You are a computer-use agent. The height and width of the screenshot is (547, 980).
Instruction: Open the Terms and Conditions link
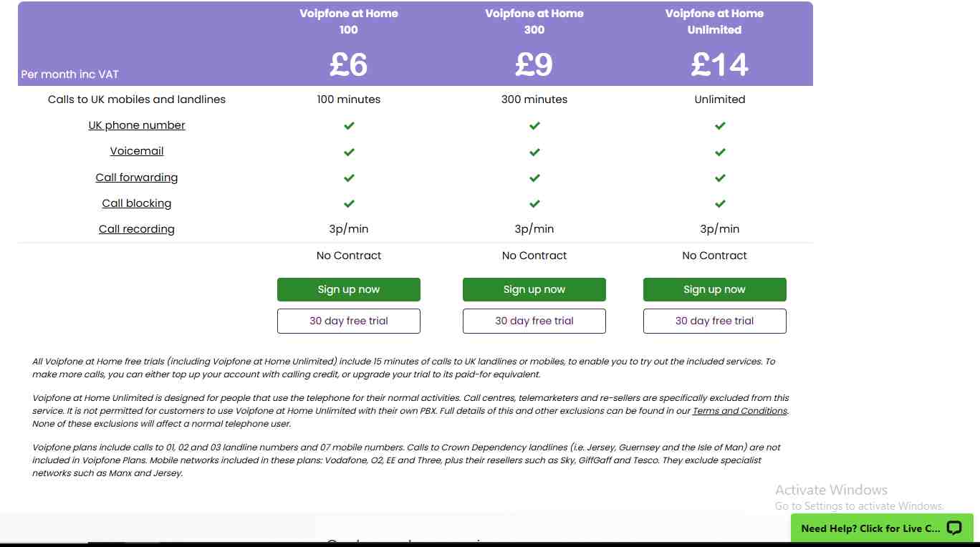[739, 411]
